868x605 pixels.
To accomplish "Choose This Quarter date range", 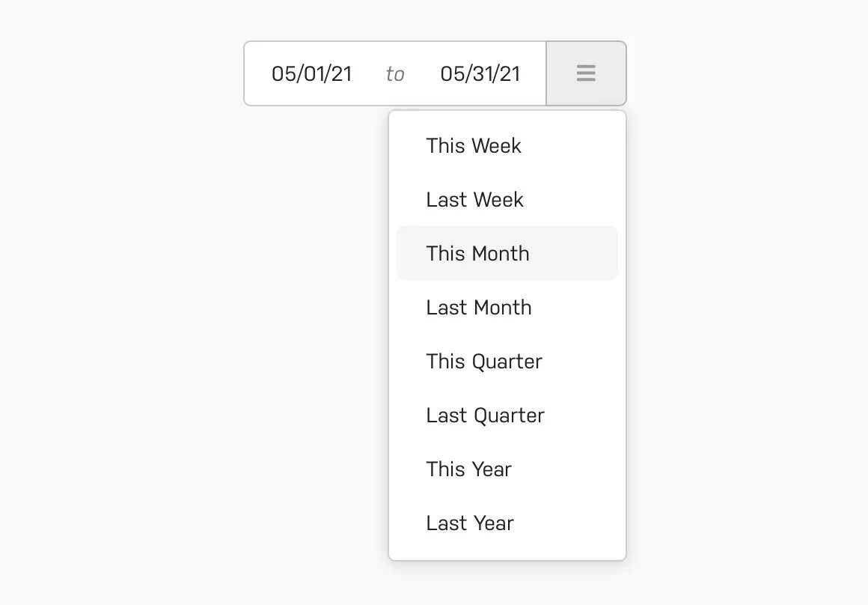I will (x=483, y=361).
